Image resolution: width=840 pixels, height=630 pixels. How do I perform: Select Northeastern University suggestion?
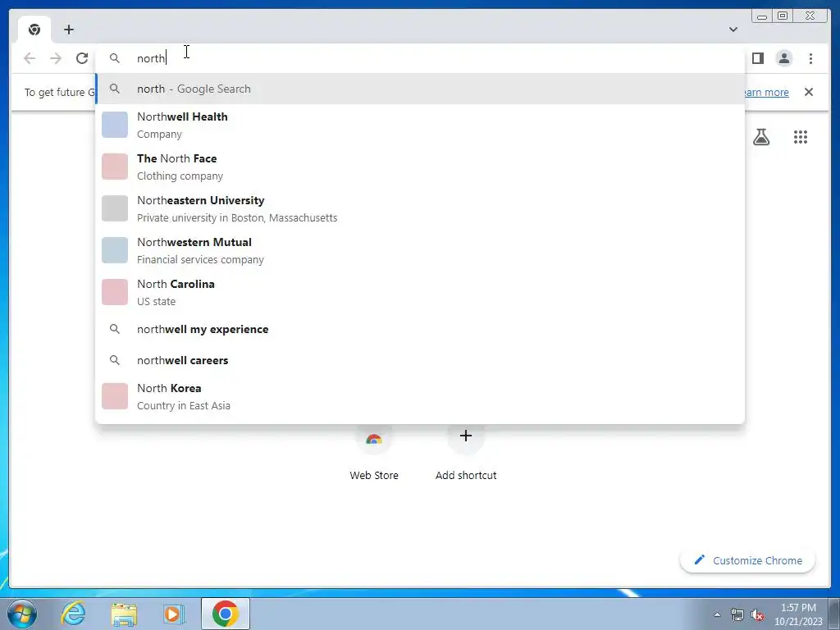[420, 208]
